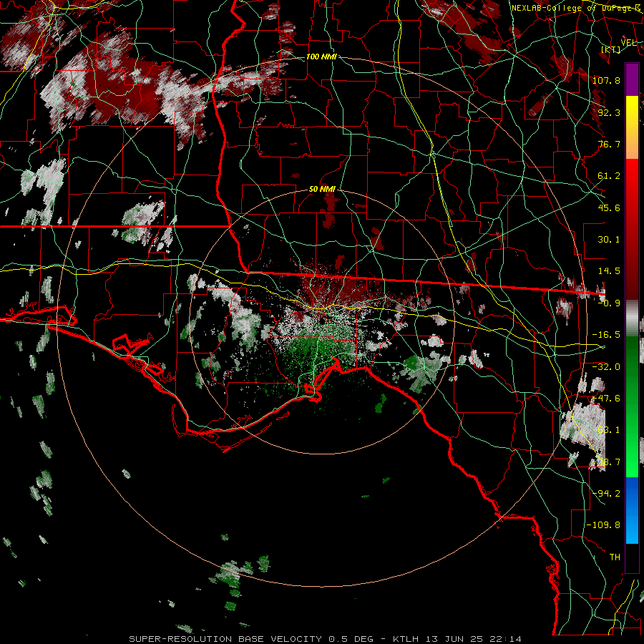Select the 30.1 value on the velocity scale
Viewport: 644px width, 644px height.
coord(609,239)
